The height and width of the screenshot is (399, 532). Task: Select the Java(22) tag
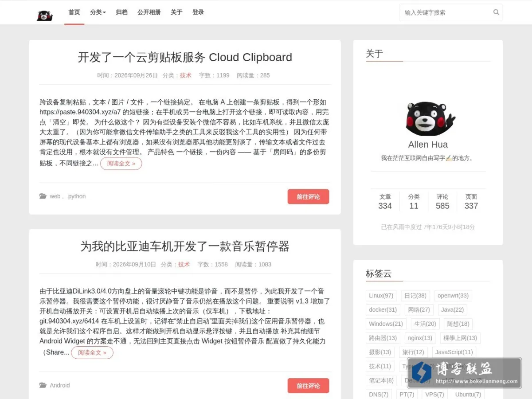click(x=453, y=310)
